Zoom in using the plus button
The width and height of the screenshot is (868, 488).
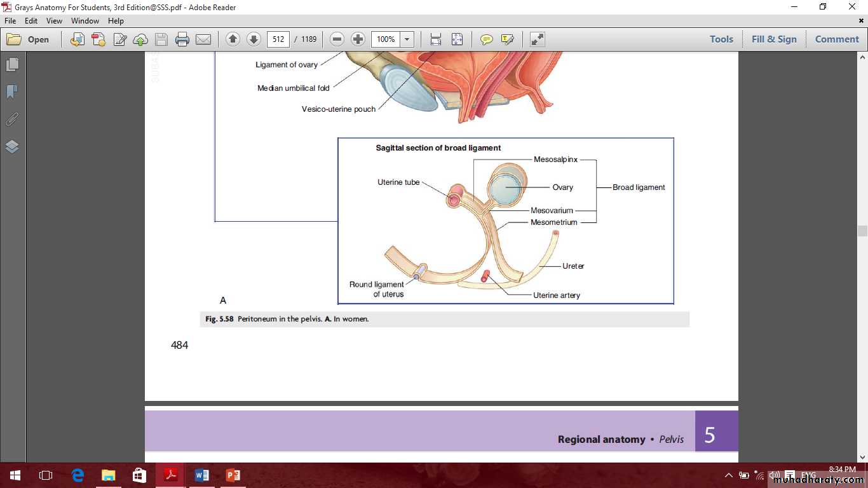click(358, 39)
